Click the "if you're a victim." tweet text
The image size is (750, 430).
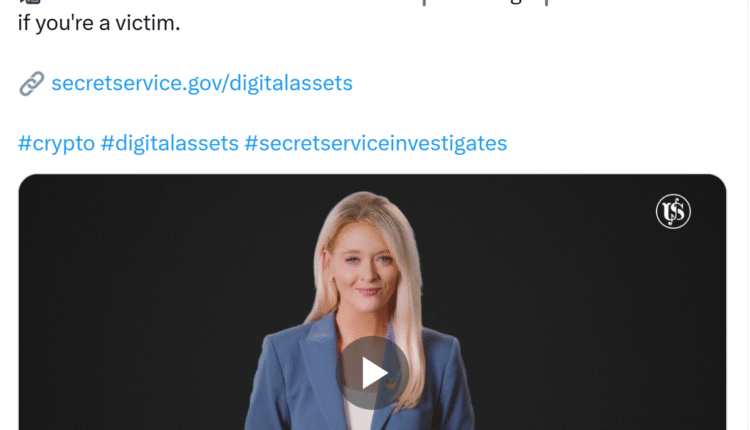99,23
